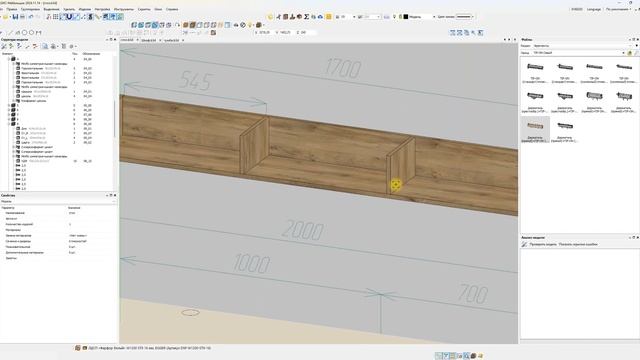This screenshot has height=360, width=640.
Task: Open the Выделение menu
Action: point(51,9)
